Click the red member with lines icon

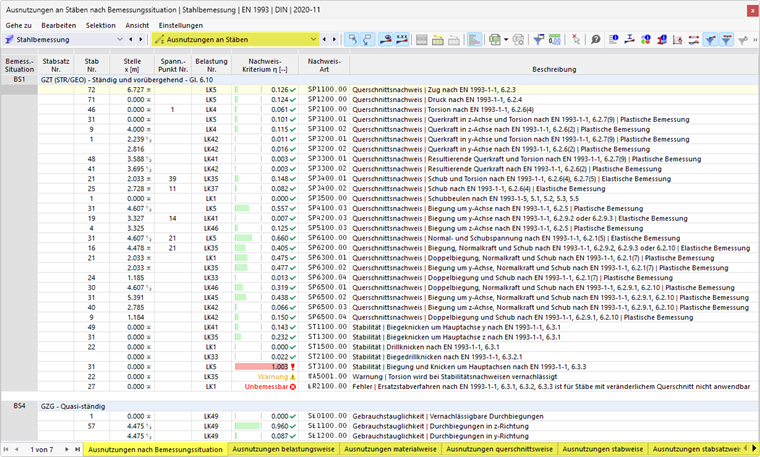(x=694, y=40)
